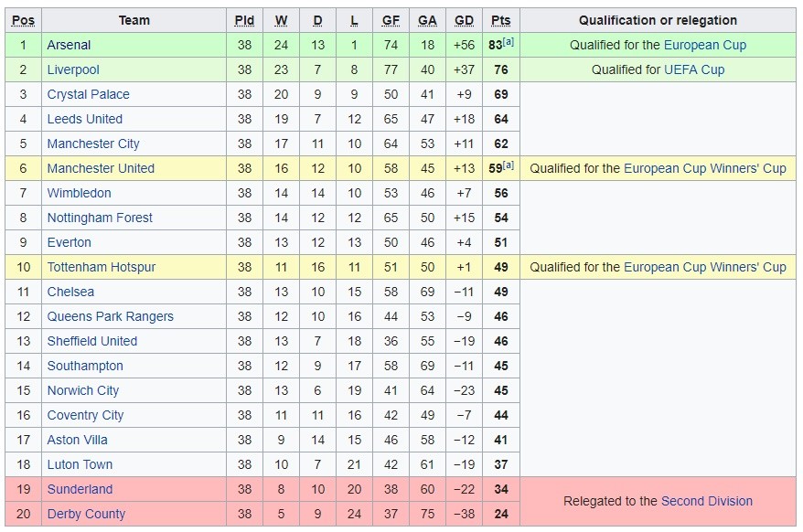The width and height of the screenshot is (803, 532).
Task: Click the Sunderland team link
Action: (80, 489)
